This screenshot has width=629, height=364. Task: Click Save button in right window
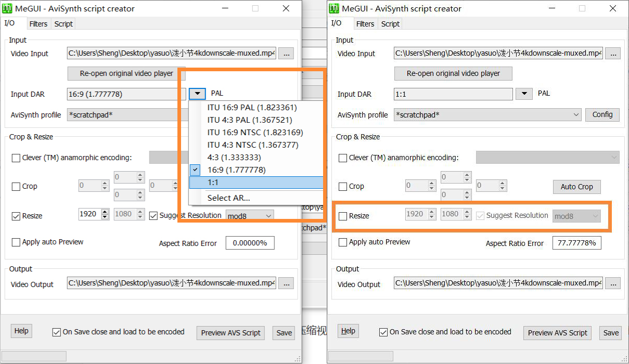[x=611, y=333]
